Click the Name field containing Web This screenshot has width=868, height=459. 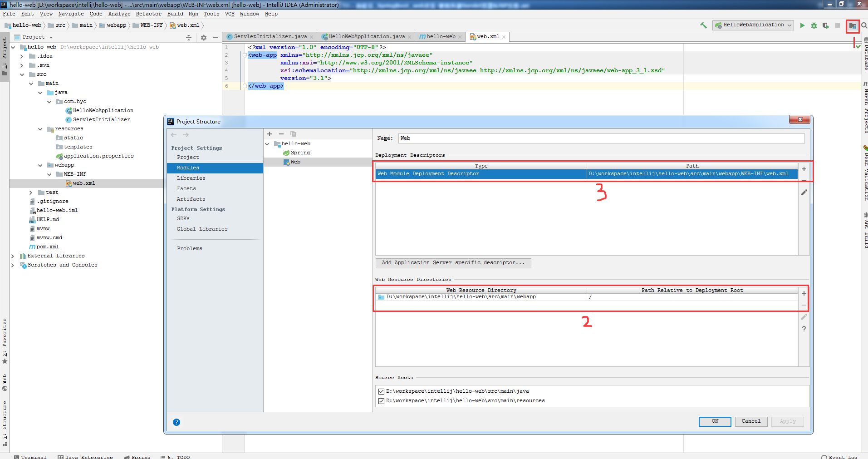tap(601, 138)
